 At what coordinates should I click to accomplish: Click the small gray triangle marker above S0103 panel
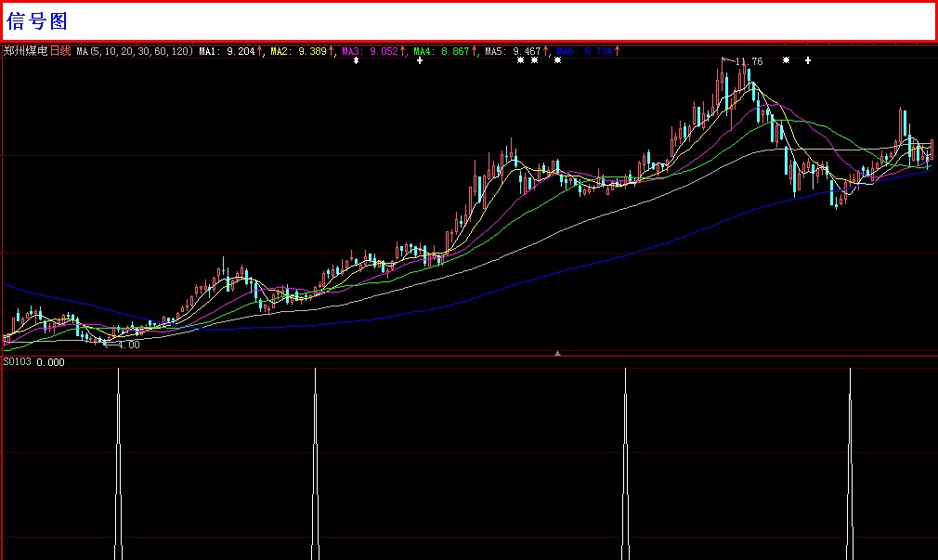coord(557,354)
